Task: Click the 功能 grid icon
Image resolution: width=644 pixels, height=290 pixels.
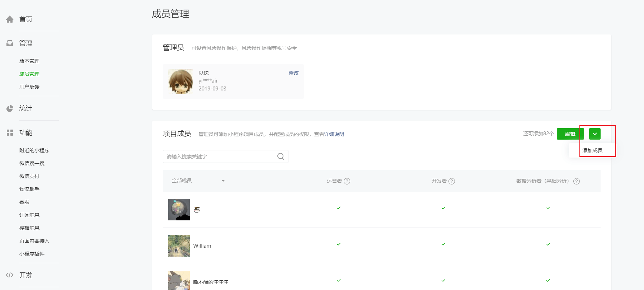Action: pos(10,133)
